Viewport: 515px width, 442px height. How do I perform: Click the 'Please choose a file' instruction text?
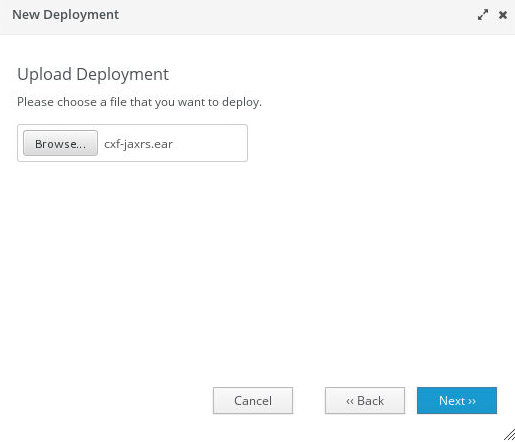pyautogui.click(x=139, y=102)
